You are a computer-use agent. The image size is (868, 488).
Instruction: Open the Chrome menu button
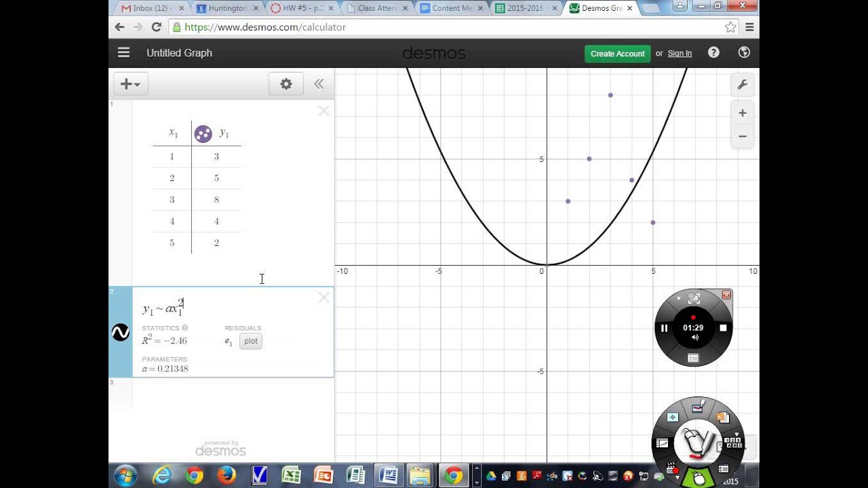[x=749, y=27]
